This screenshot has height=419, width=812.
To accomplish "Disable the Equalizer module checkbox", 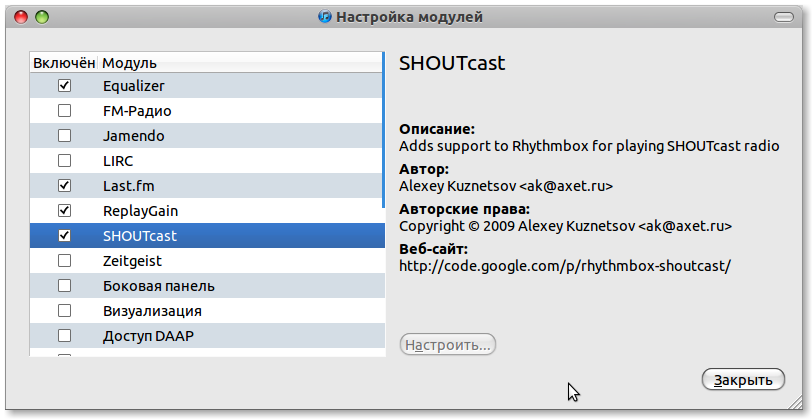I will pyautogui.click(x=64, y=85).
